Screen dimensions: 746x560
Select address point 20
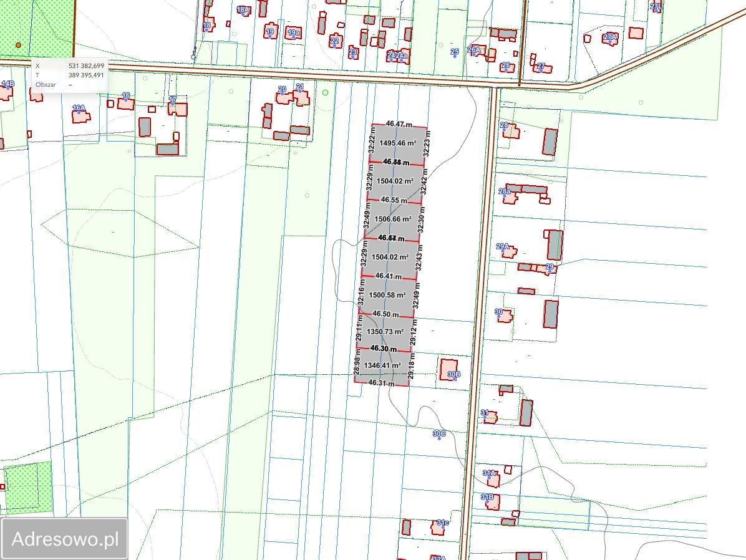(x=282, y=90)
